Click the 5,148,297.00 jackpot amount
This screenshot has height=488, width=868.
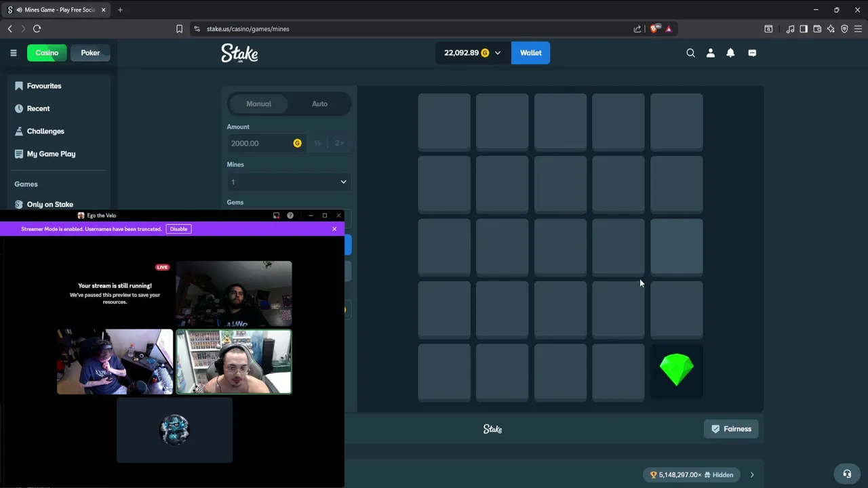click(x=679, y=475)
